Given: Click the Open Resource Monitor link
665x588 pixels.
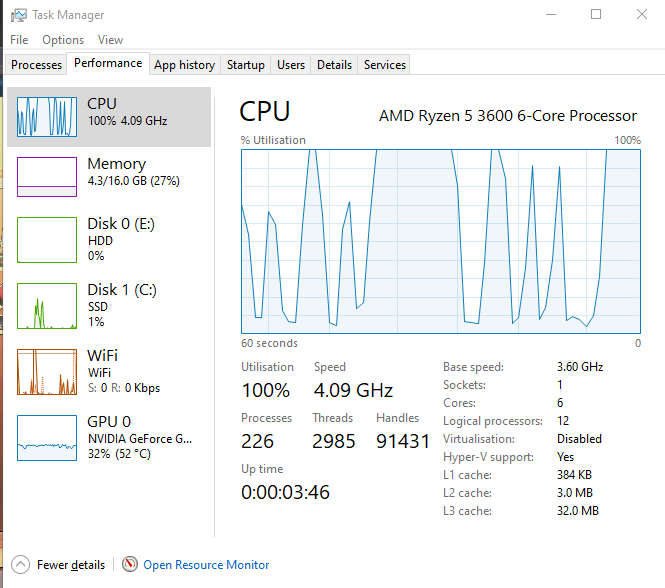Looking at the screenshot, I should pos(206,565).
